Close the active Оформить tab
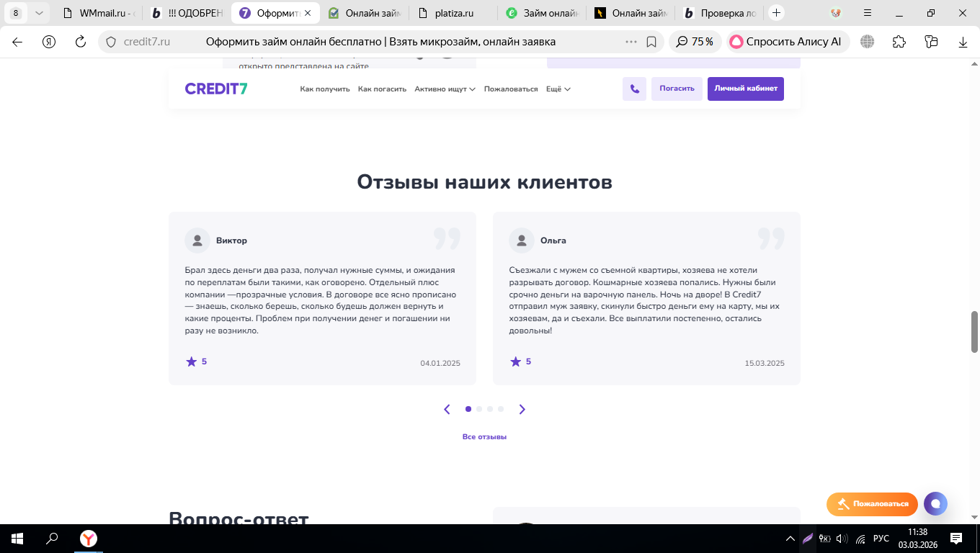 click(308, 13)
